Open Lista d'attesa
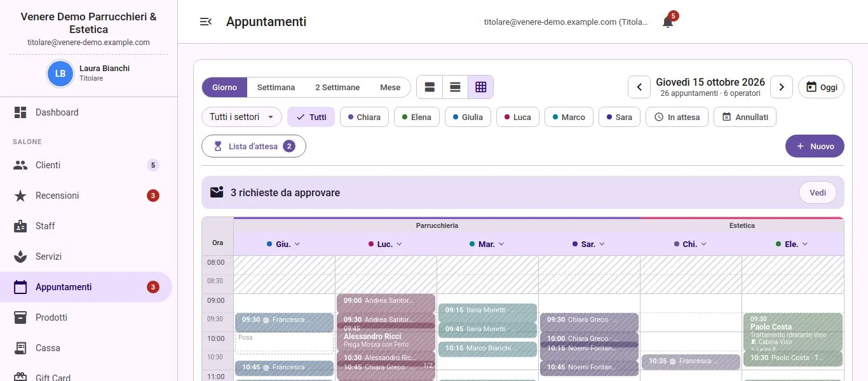The height and width of the screenshot is (381, 868). [x=254, y=146]
